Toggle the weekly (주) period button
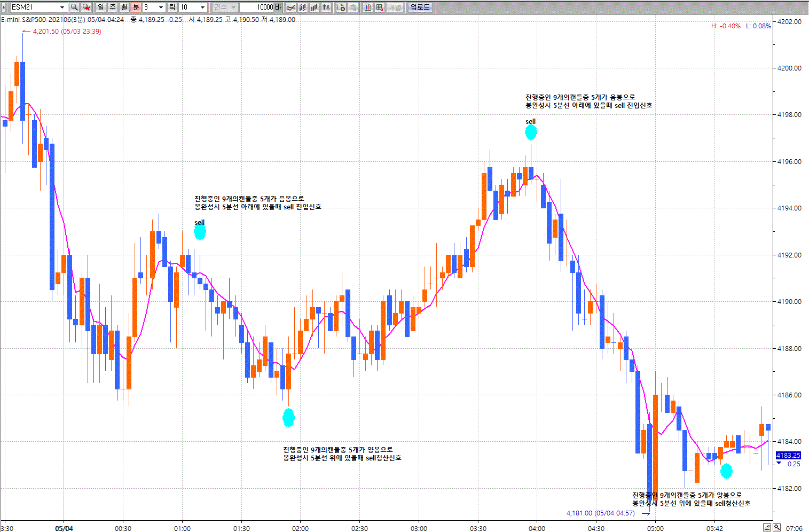The height and width of the screenshot is (532, 809). coord(113,7)
